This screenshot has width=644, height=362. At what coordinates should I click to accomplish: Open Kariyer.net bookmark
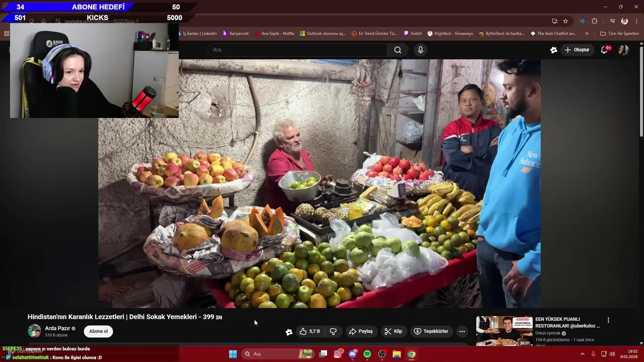click(235, 34)
